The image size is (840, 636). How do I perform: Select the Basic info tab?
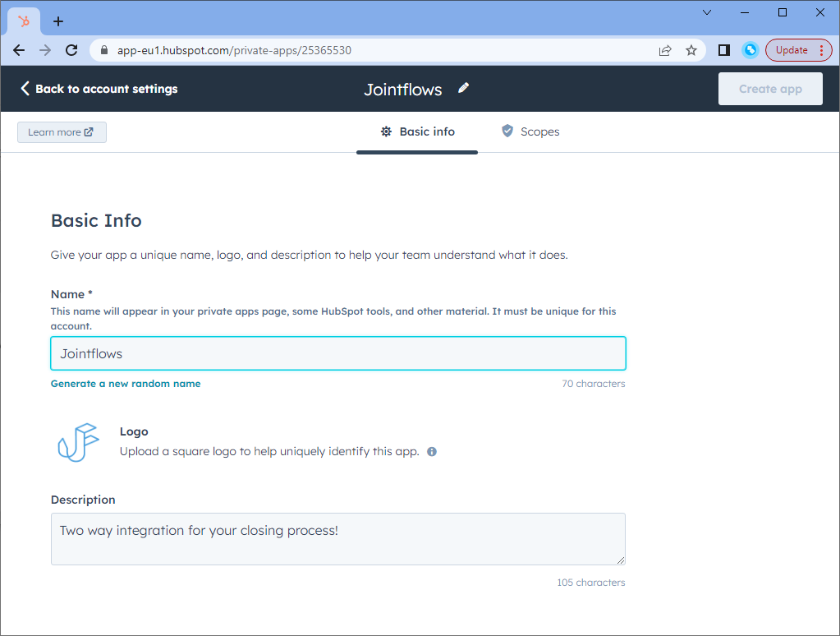click(x=417, y=131)
